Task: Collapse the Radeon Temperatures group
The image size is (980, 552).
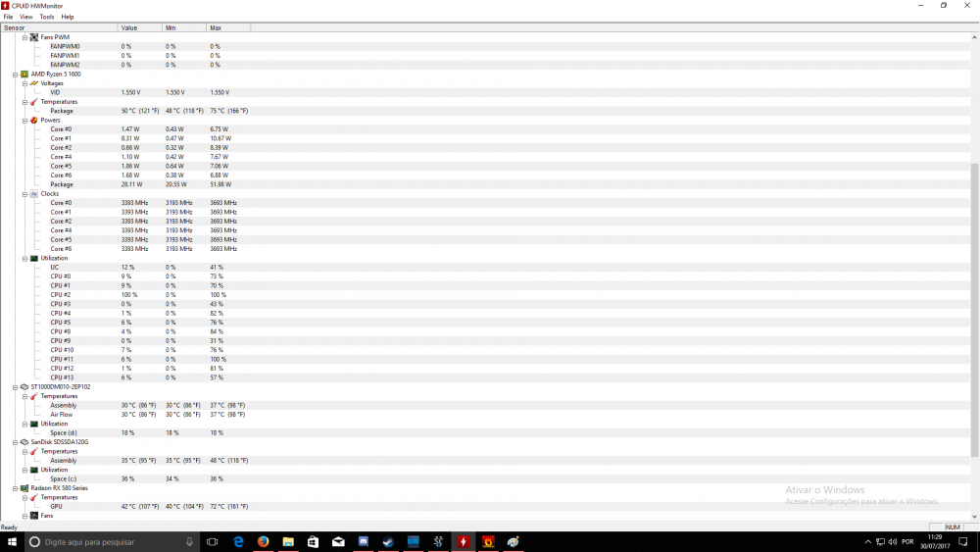Action: click(x=25, y=498)
